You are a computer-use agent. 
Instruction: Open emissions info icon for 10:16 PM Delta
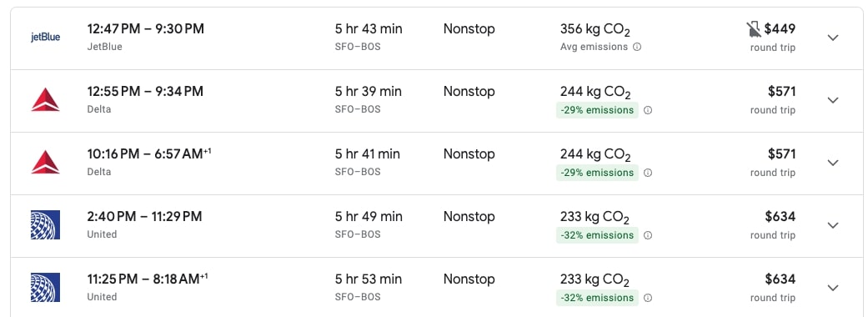pyautogui.click(x=648, y=173)
